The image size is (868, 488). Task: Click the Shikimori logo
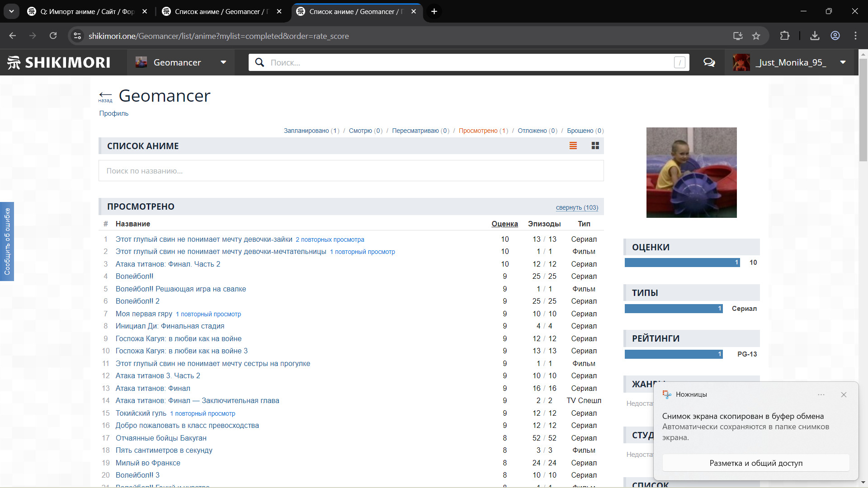[x=59, y=62]
